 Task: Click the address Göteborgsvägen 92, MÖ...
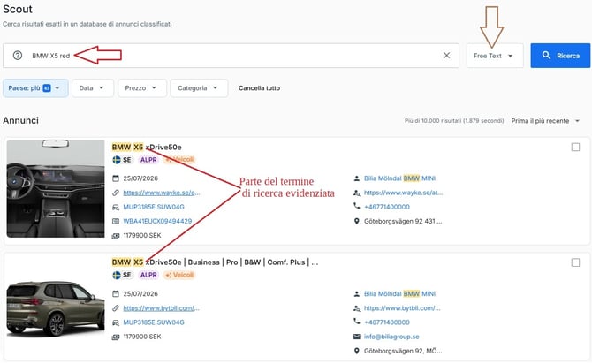tap(402, 351)
